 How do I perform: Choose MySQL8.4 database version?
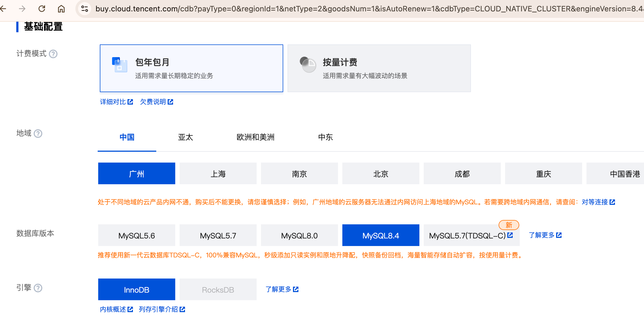pos(381,235)
